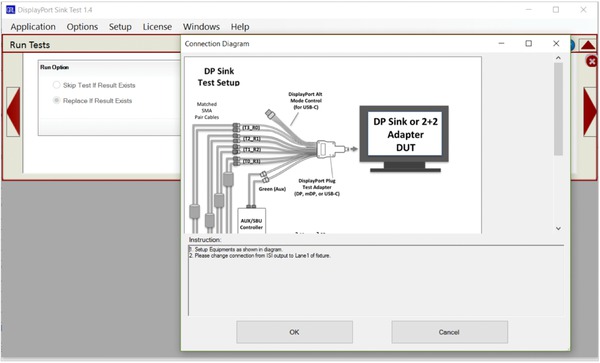Open the Windows menu
This screenshot has width=600, height=363.
tap(201, 27)
